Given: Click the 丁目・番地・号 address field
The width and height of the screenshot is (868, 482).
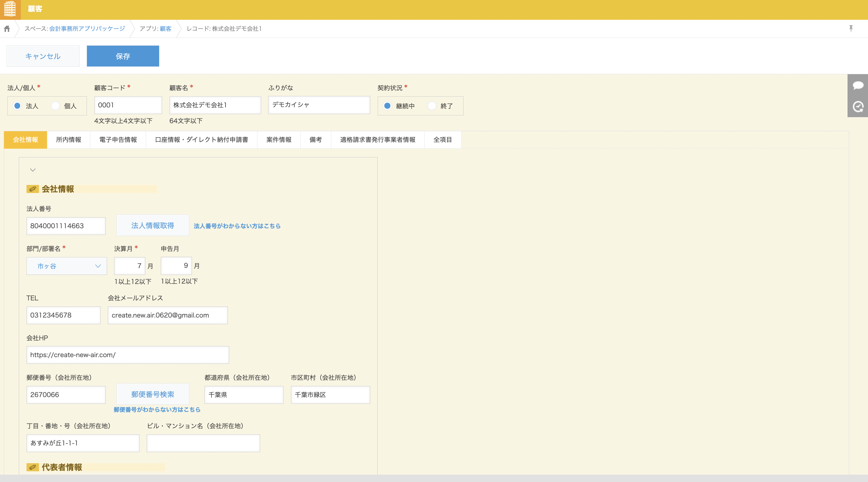Looking at the screenshot, I should 83,443.
